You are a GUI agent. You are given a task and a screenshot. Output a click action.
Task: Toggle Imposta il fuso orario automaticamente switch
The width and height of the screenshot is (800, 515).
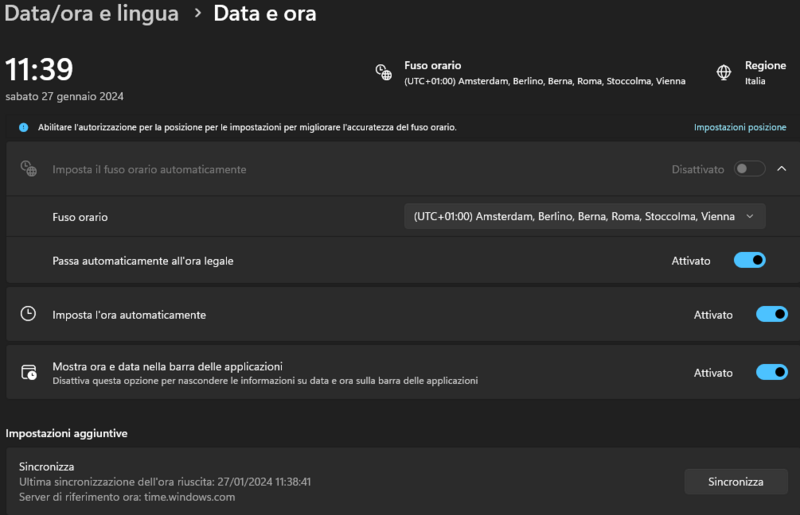pyautogui.click(x=750, y=169)
